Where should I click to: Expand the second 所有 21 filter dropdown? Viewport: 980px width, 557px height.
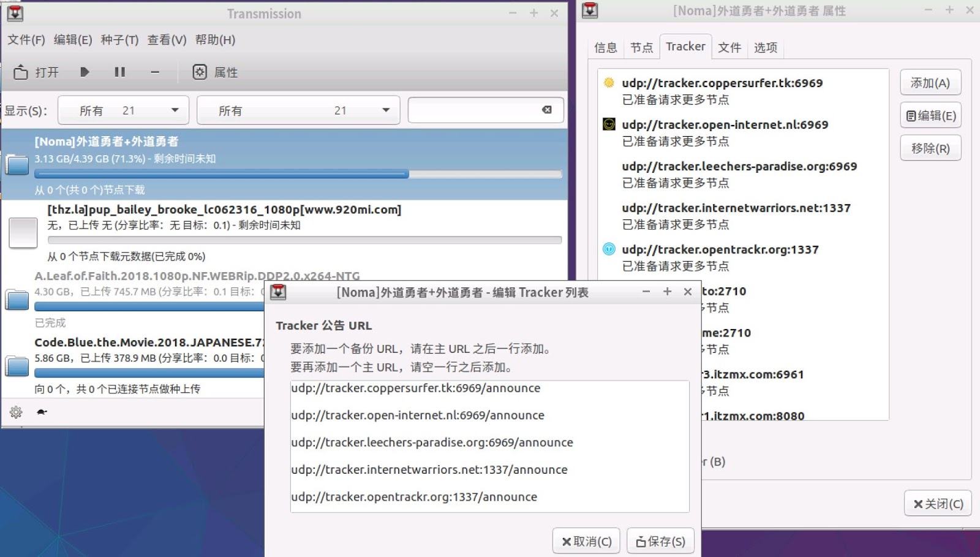298,110
